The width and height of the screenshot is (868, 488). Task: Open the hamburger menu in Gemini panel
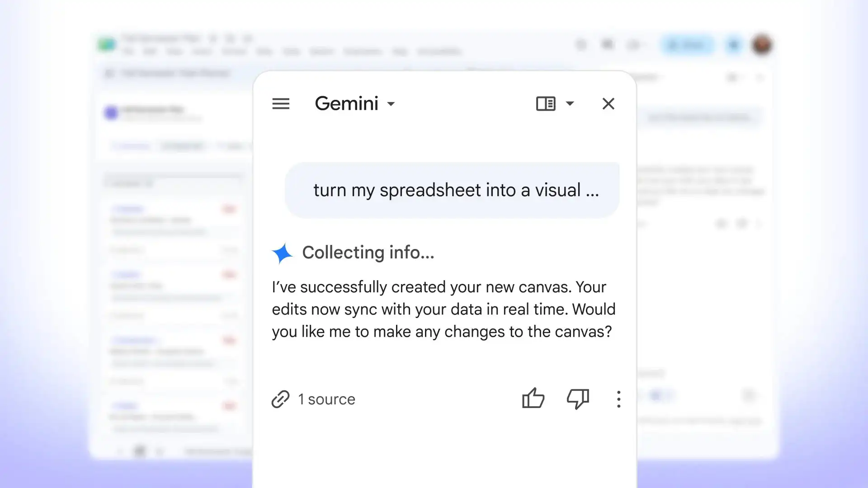[x=281, y=104]
